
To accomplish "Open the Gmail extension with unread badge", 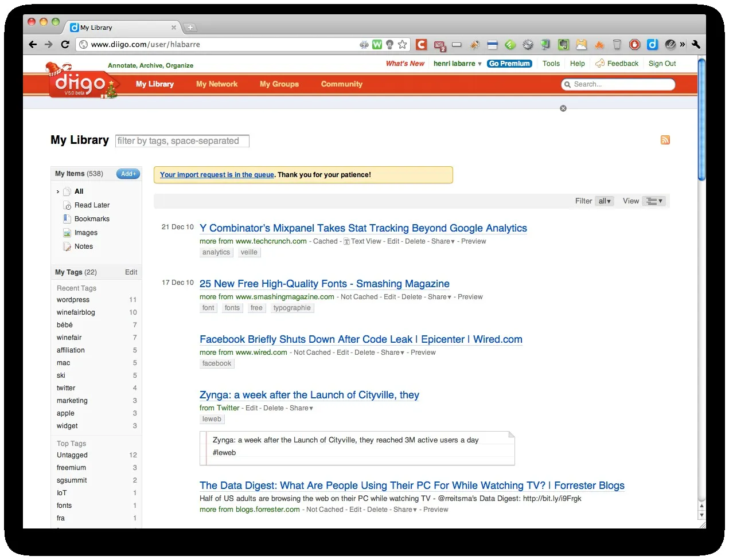I will click(439, 45).
